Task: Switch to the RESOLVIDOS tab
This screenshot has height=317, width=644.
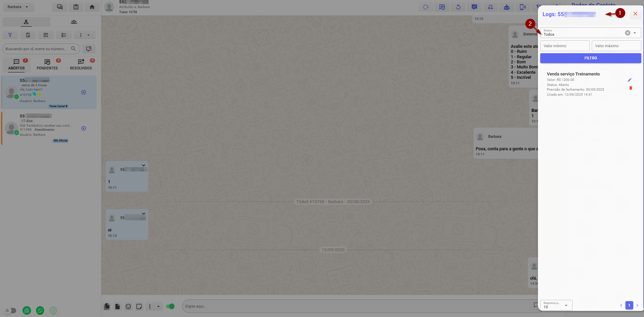Action: (81, 64)
